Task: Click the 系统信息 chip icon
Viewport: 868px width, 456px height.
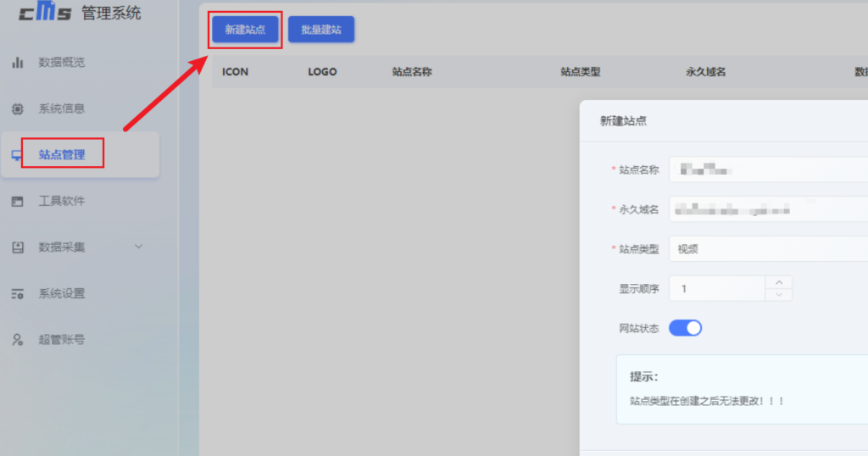Action: click(17, 109)
